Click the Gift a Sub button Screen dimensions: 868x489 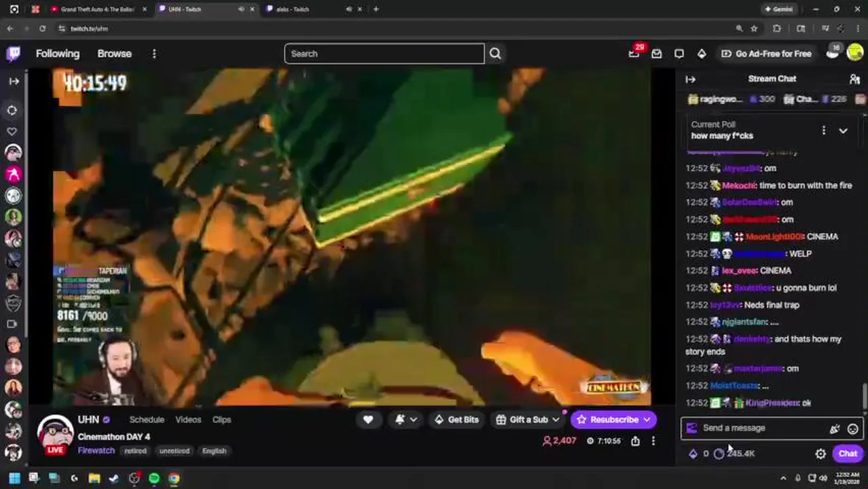[x=522, y=420]
